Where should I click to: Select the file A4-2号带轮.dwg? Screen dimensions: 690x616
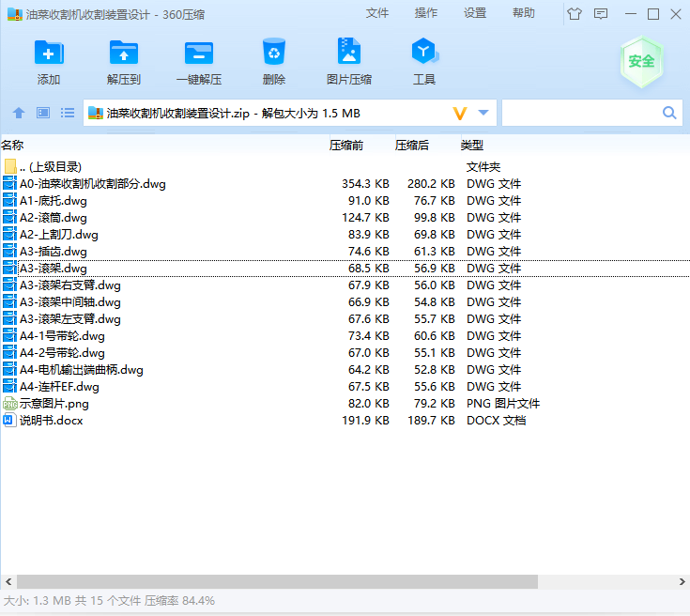(x=62, y=353)
